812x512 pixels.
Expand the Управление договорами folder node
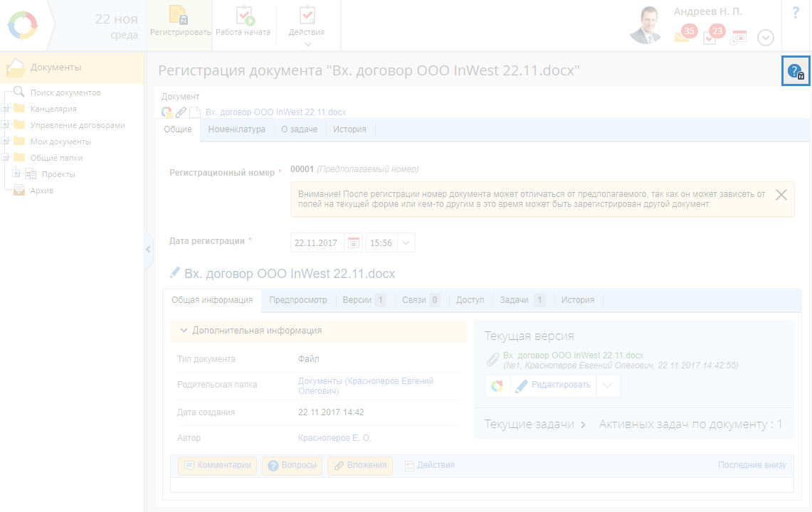5,124
